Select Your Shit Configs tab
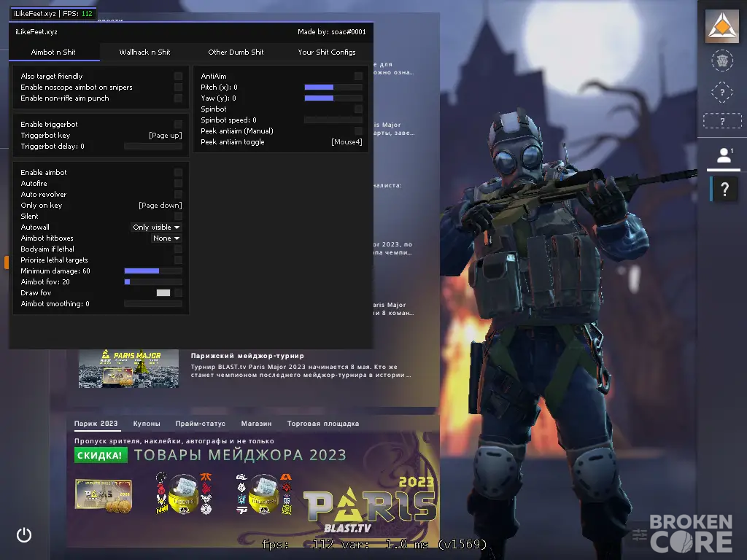The image size is (747, 560). [x=327, y=52]
